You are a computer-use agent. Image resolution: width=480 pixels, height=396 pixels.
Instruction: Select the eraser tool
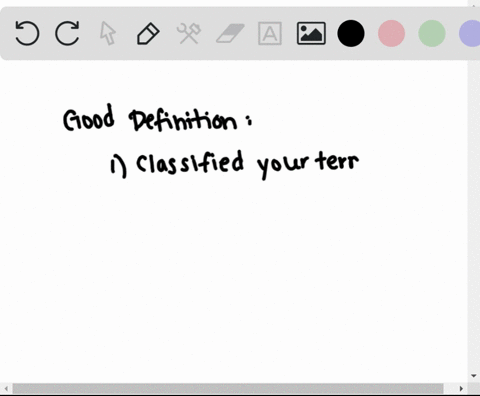[230, 33]
